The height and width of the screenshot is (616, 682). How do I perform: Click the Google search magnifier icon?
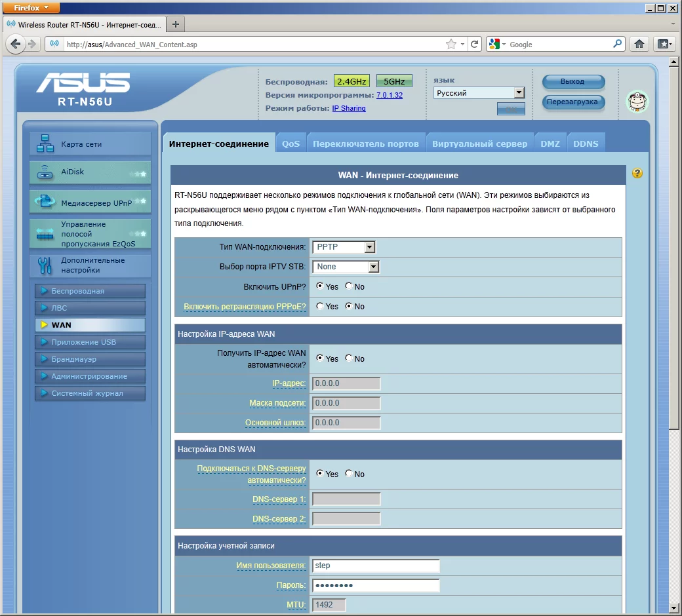[x=617, y=44]
